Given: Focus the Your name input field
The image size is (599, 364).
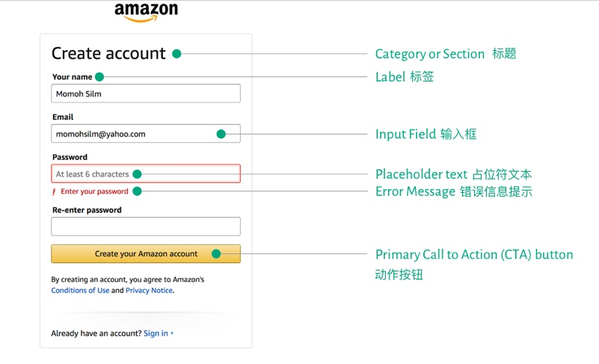Looking at the screenshot, I should click(x=146, y=93).
